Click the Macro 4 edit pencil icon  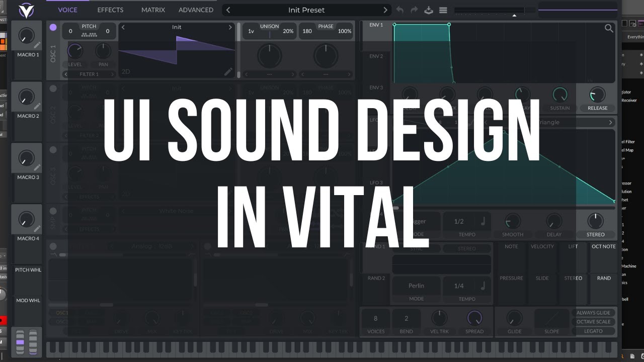point(37,229)
